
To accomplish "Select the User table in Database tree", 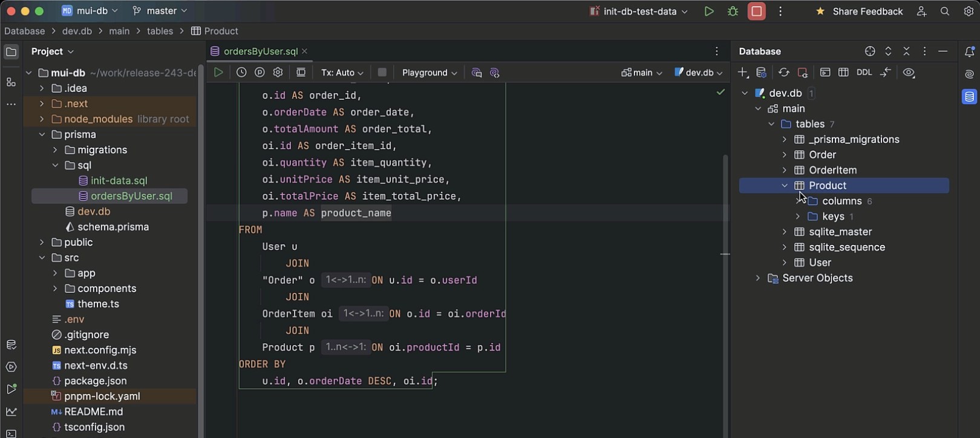I will click(820, 263).
